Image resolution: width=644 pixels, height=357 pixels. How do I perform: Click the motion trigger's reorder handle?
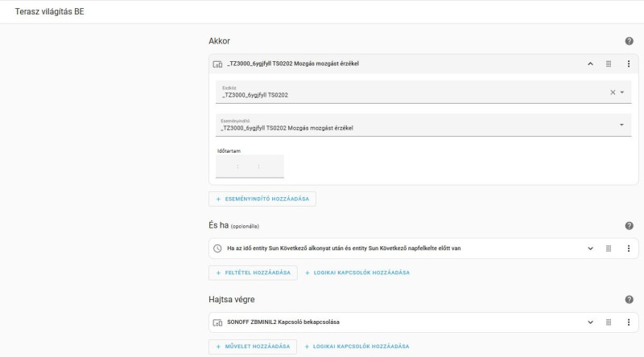tap(609, 64)
